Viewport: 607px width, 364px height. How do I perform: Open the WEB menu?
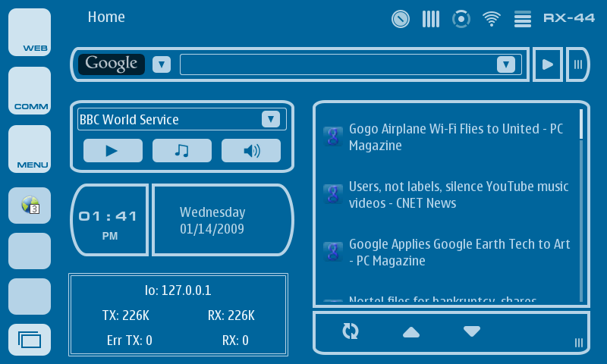[30, 33]
